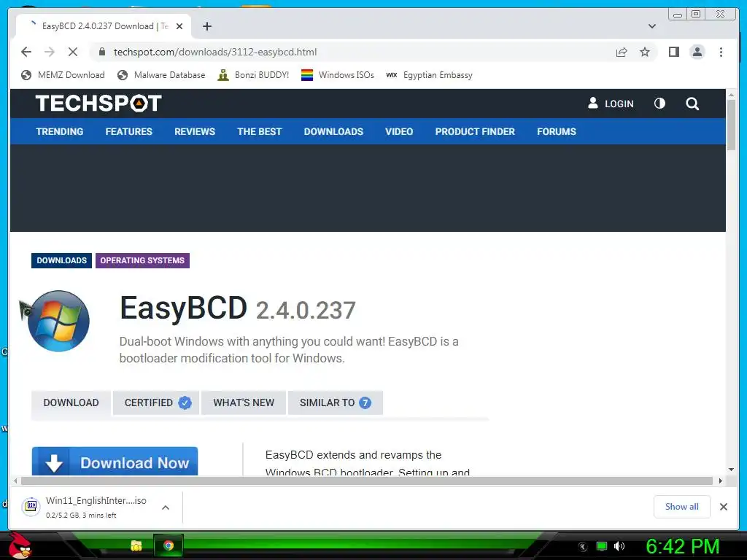Select the CERTIFIED tab
This screenshot has width=747, height=560.
click(156, 402)
